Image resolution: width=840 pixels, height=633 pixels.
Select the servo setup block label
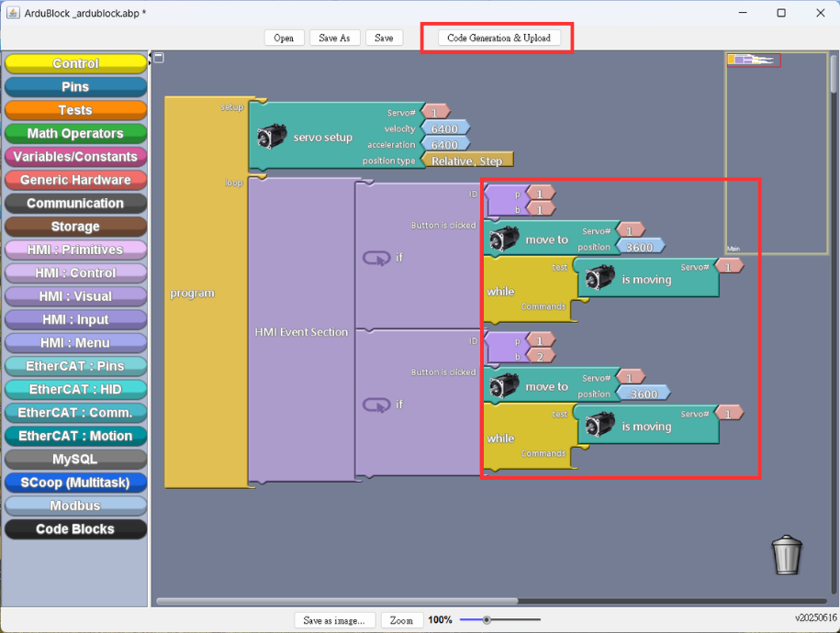(x=323, y=137)
